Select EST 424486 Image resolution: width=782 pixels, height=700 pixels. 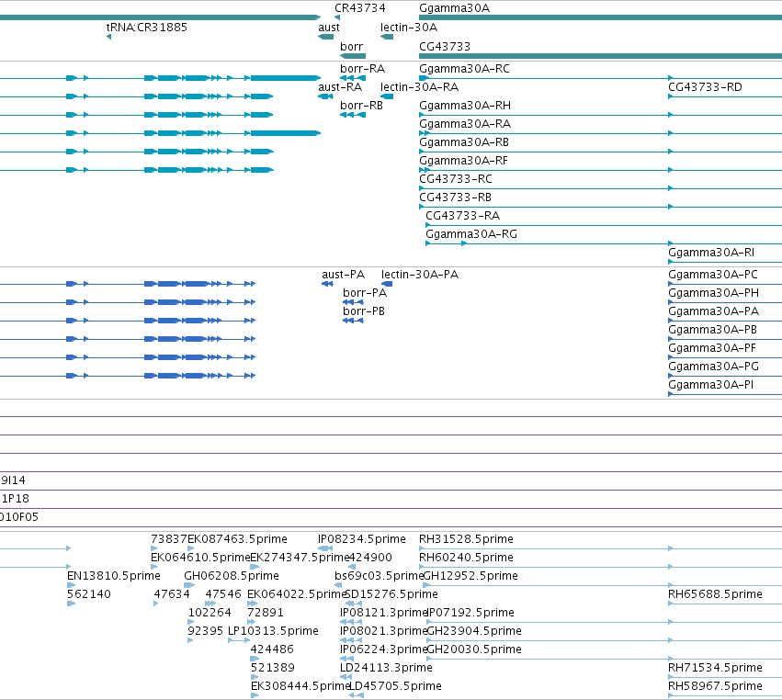coord(272,649)
